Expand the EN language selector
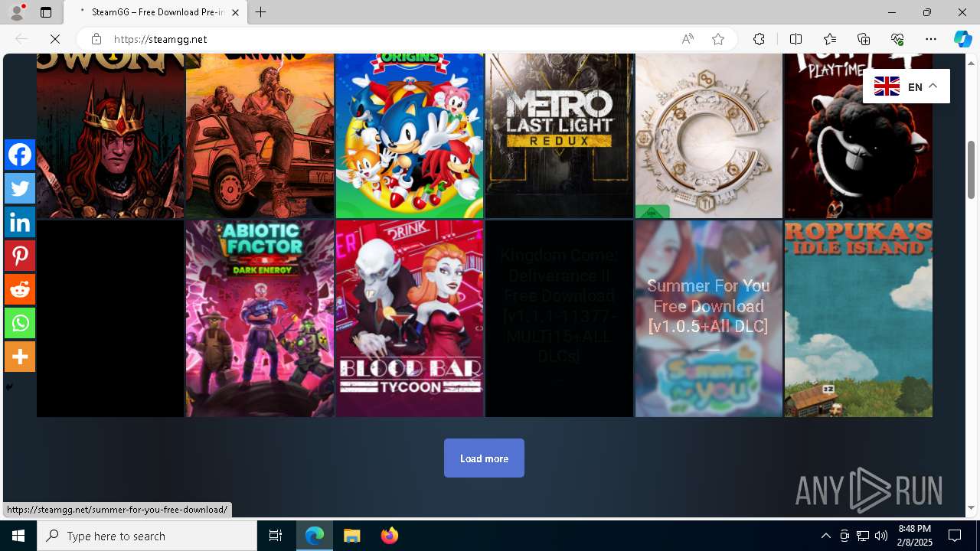 point(906,86)
